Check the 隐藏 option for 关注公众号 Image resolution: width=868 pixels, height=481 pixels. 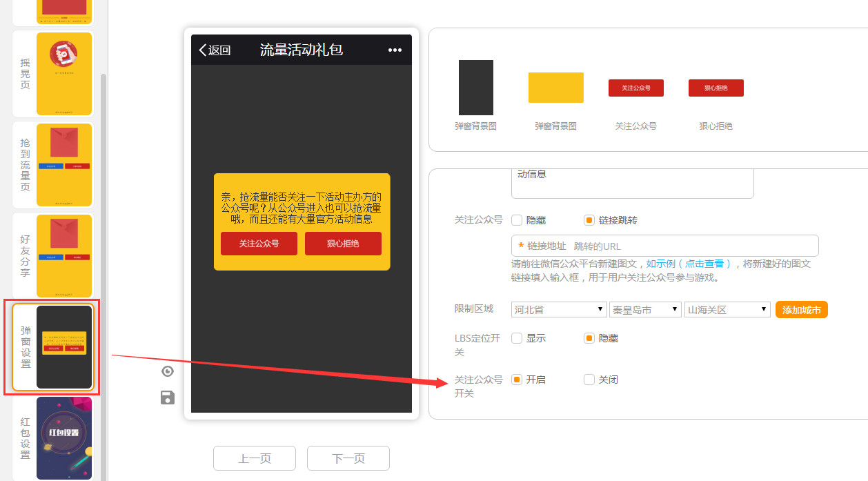tap(517, 221)
